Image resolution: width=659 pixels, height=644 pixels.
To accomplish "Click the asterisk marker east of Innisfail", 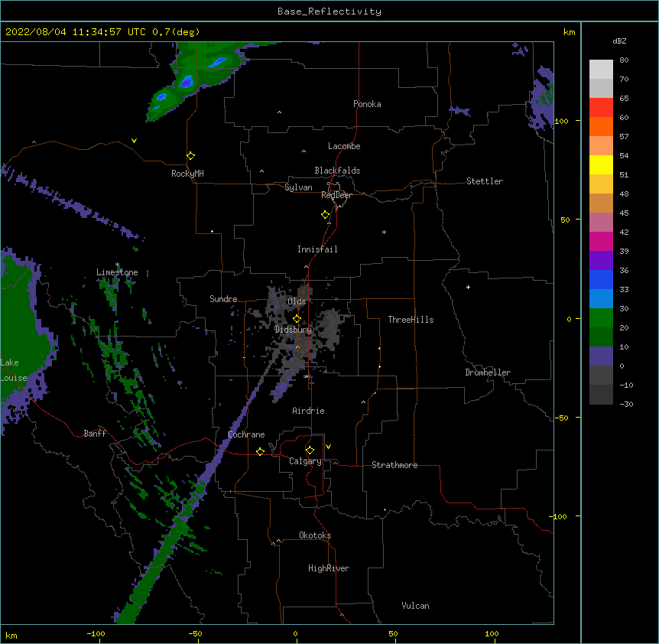I will pos(384,232).
